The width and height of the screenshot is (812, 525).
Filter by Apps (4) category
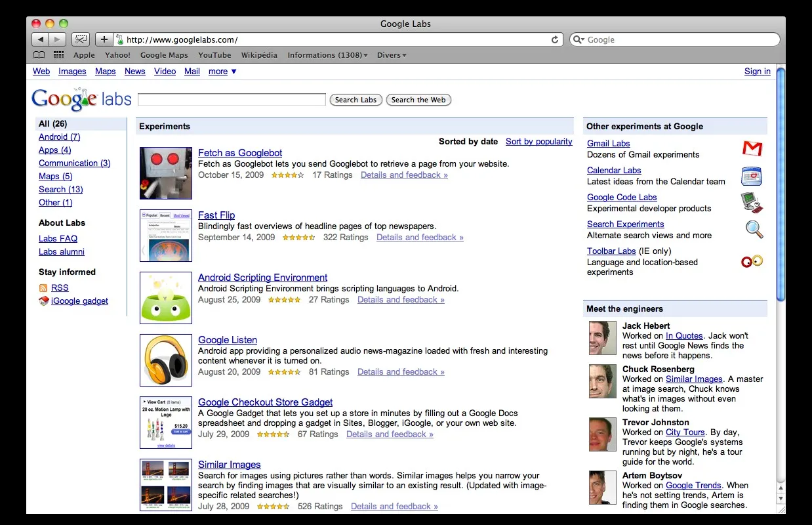[x=54, y=150]
